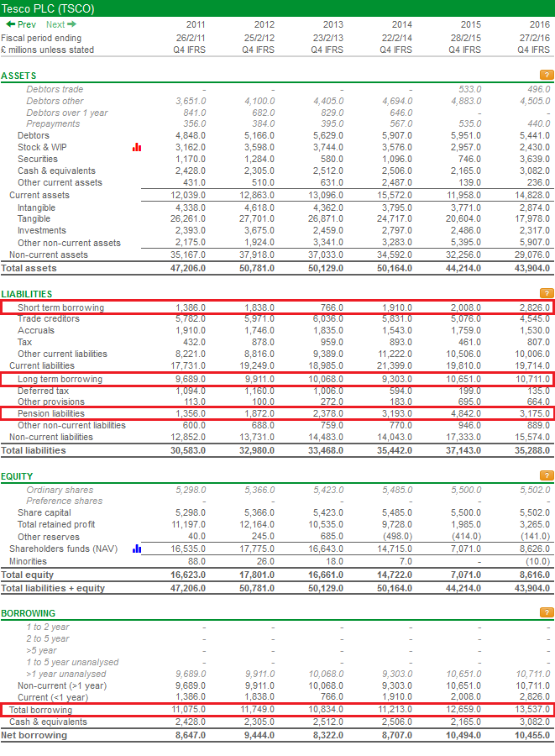The width and height of the screenshot is (555, 756).
Task: Select the Other current assets label
Action: 60,183
